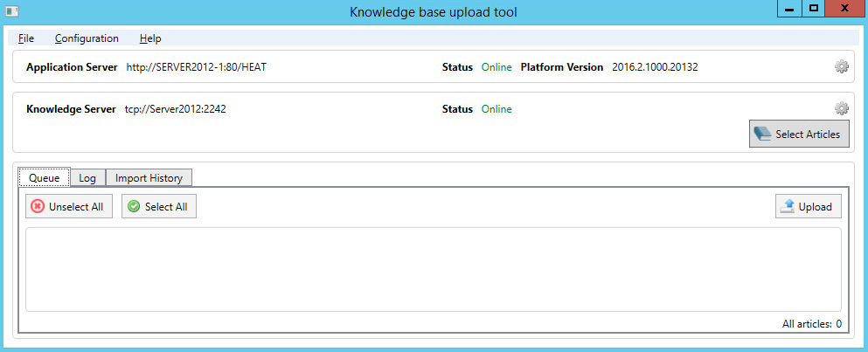Minimize the Knowledge base upload tool window
The image size is (868, 352).
(x=790, y=9)
